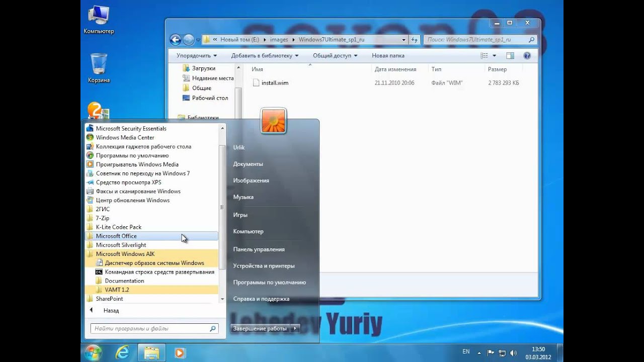
Task: Open the Упорядочить menu
Action: tap(197, 56)
